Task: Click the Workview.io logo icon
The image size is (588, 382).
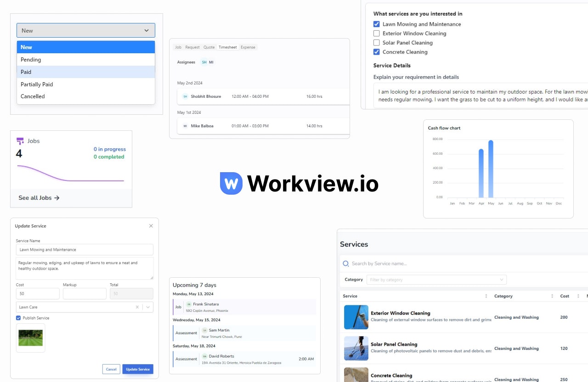Action: tap(231, 183)
